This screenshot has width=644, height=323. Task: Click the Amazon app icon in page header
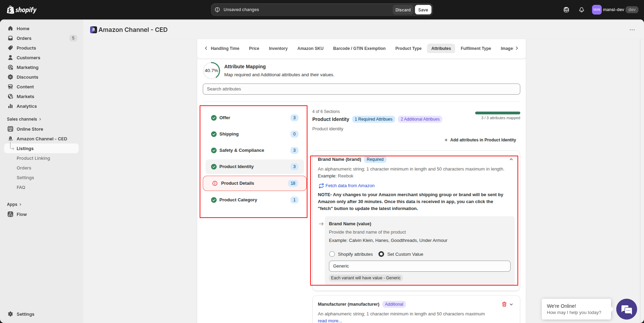[x=93, y=30]
